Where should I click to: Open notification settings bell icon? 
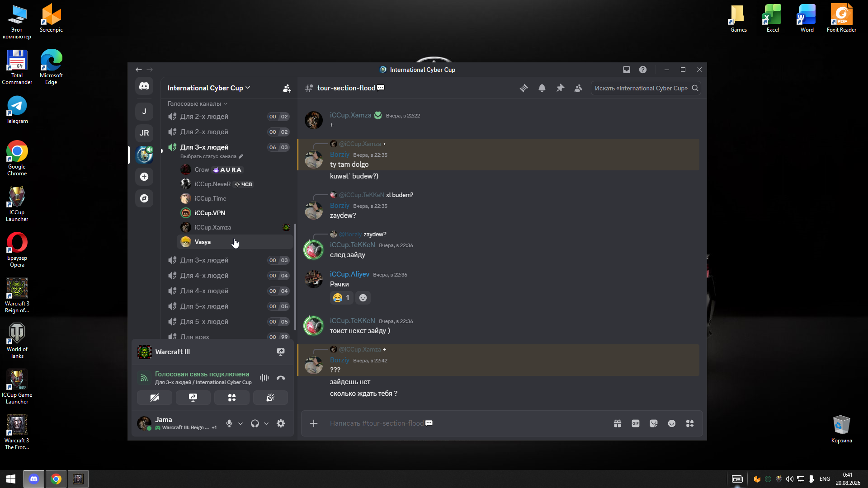pos(542,88)
